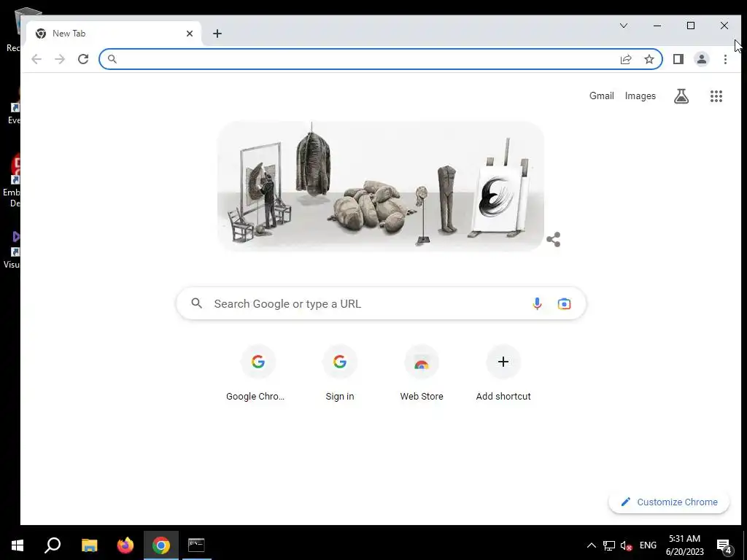Share this page icon in address bar
747x560 pixels.
coord(626,59)
